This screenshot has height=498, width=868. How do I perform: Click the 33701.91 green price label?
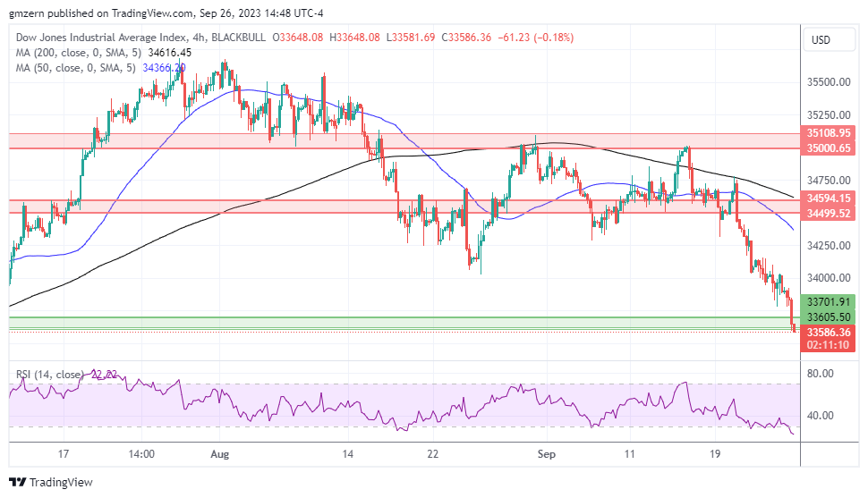click(x=828, y=301)
